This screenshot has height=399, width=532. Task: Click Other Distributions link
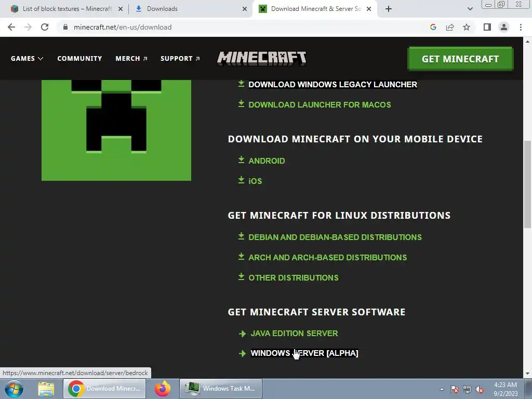click(294, 278)
